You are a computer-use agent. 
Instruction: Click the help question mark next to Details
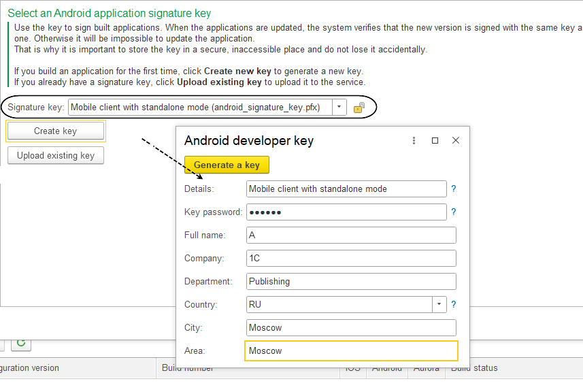454,189
